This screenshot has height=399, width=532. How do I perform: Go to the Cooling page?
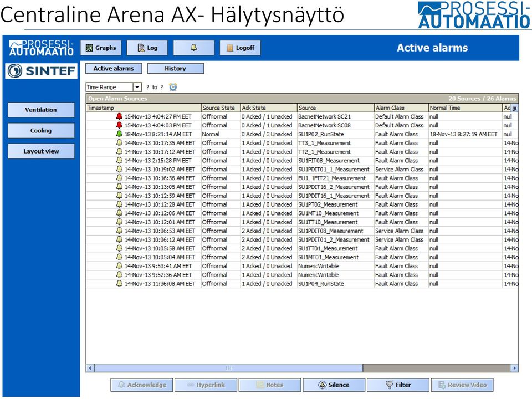(41, 131)
